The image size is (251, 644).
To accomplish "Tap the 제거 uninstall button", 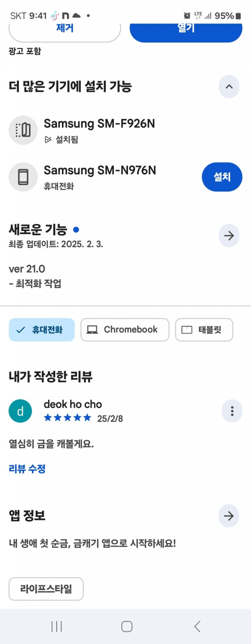I will 65,30.
